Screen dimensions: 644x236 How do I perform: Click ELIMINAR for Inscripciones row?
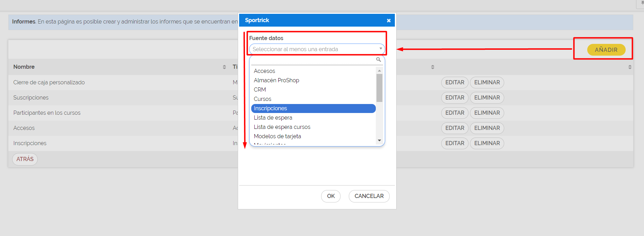[x=487, y=143]
